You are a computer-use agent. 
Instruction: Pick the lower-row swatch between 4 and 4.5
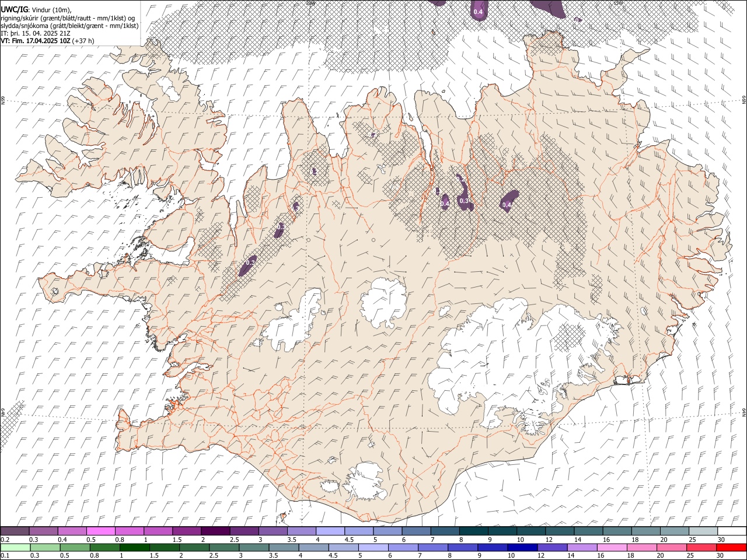coord(313,547)
